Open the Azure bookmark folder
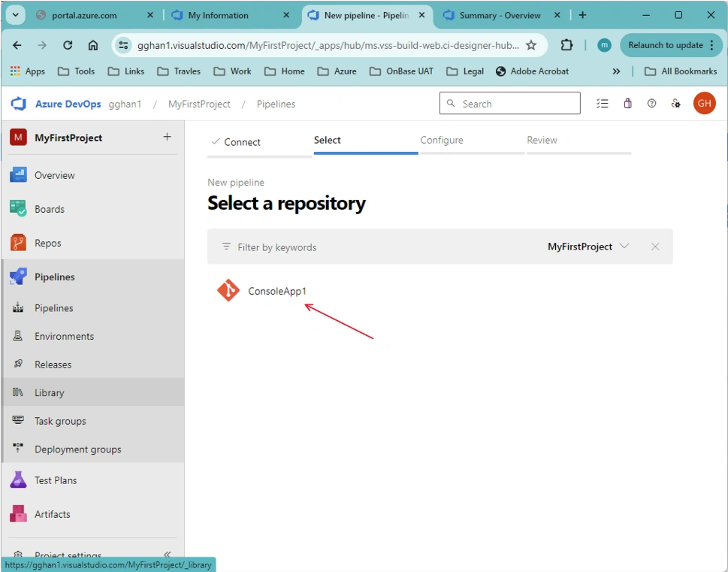 point(337,71)
